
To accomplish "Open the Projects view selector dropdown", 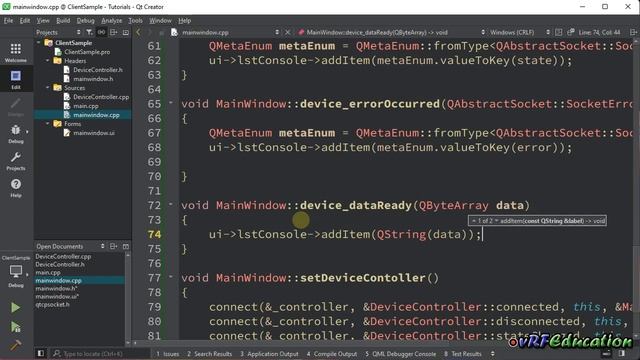I will (x=78, y=32).
